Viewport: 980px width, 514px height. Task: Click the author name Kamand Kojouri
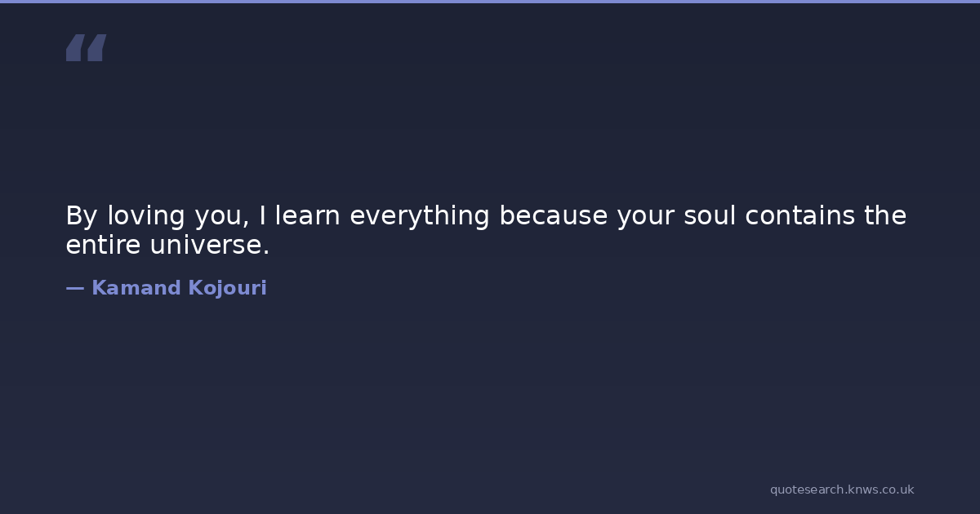click(x=179, y=288)
